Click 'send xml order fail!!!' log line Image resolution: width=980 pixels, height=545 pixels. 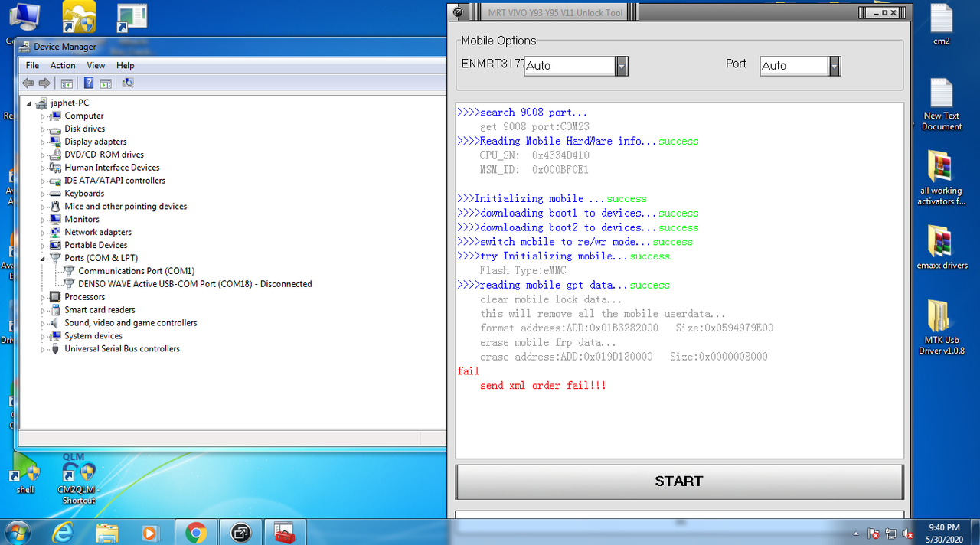(x=543, y=386)
